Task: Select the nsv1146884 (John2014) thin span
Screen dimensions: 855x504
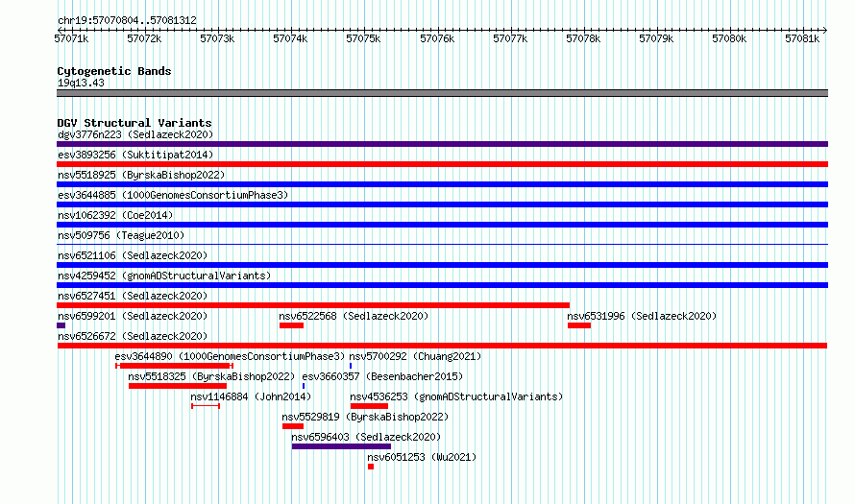Action: [x=206, y=406]
